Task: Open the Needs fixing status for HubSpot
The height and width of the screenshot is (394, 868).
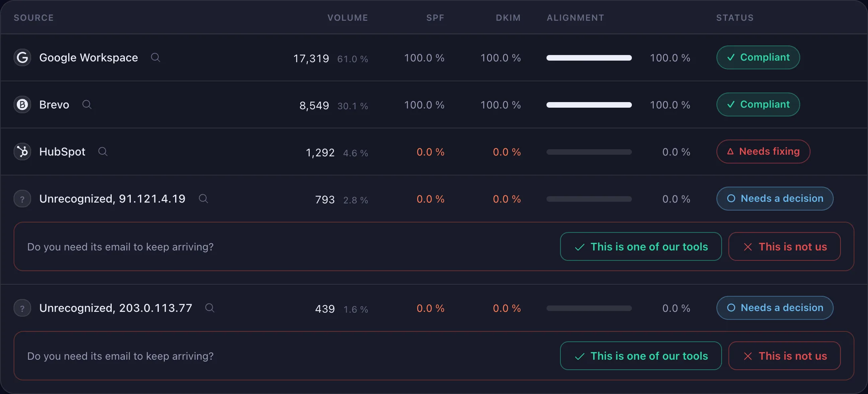Action: click(x=763, y=152)
